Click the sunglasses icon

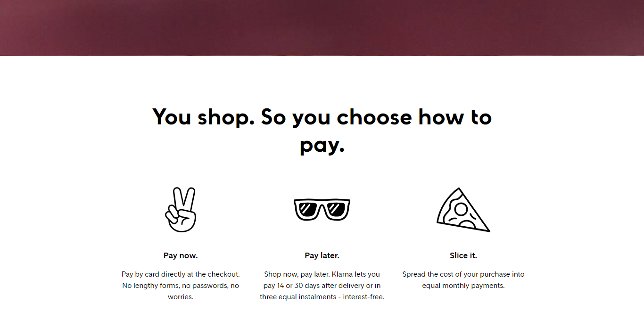pos(322,209)
